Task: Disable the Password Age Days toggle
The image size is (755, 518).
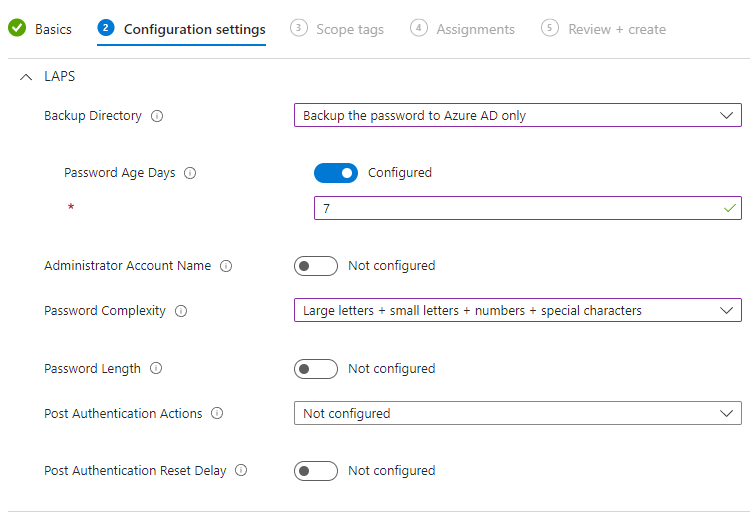Action: tap(336, 173)
